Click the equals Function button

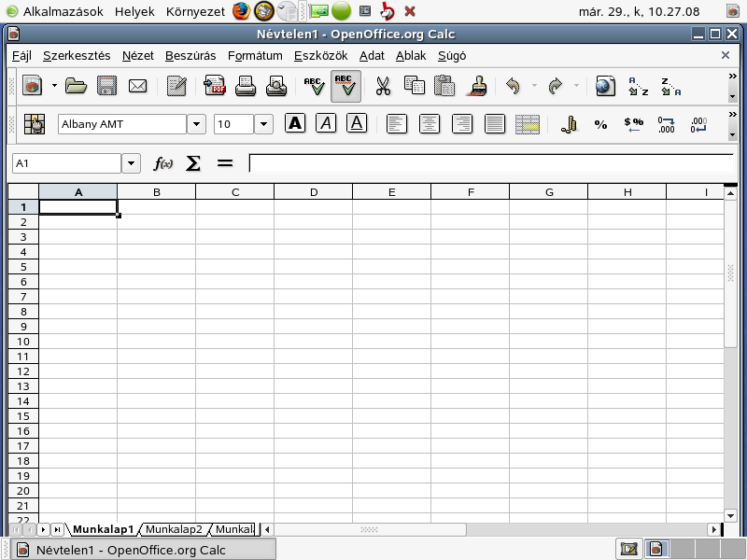pos(225,164)
